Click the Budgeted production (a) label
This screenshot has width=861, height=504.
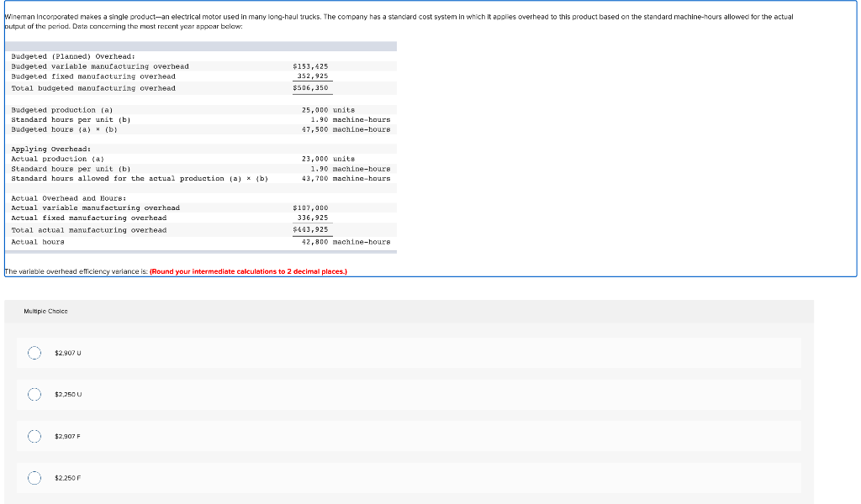click(62, 110)
